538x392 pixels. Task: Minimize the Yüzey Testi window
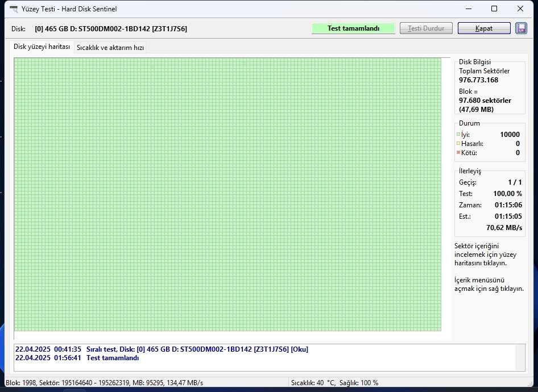coord(469,9)
